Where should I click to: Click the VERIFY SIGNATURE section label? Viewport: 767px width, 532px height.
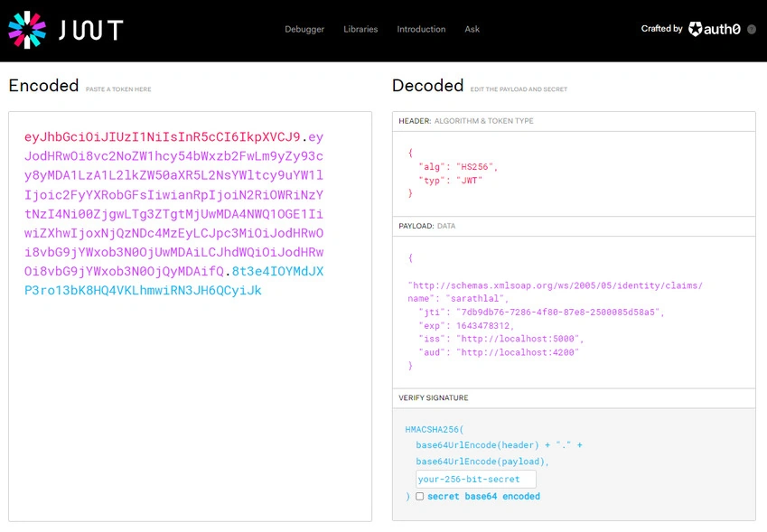tap(433, 397)
